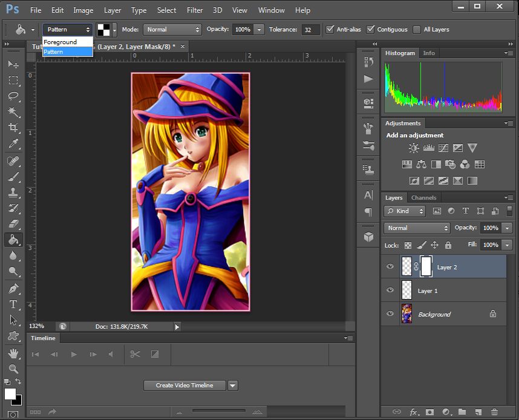The image size is (519, 420).
Task: Click the pattern preview swatch
Action: click(x=103, y=30)
